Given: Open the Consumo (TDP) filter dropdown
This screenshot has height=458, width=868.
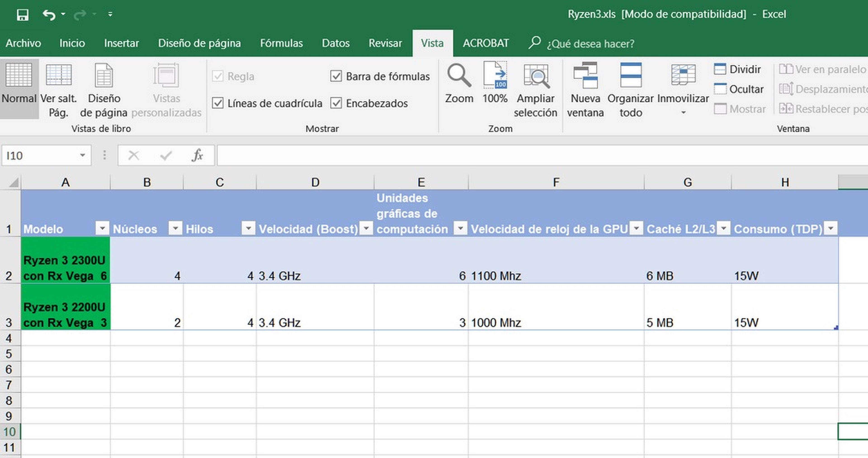Looking at the screenshot, I should point(831,228).
